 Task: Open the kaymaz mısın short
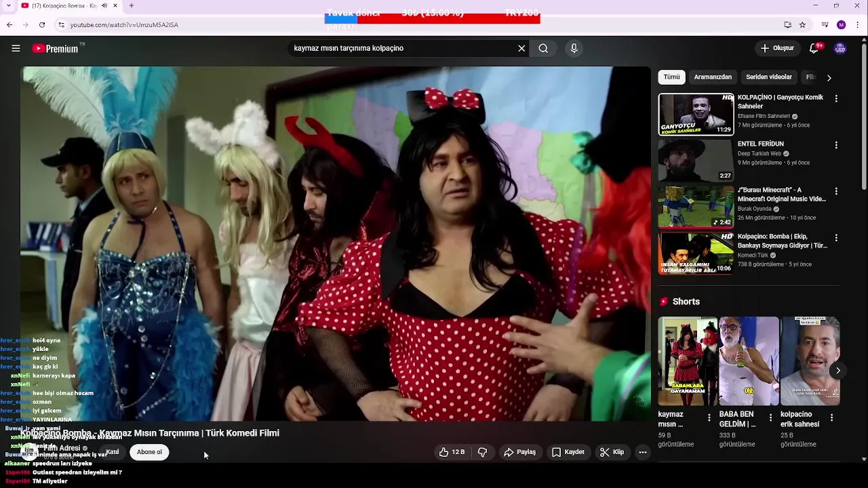pos(687,361)
